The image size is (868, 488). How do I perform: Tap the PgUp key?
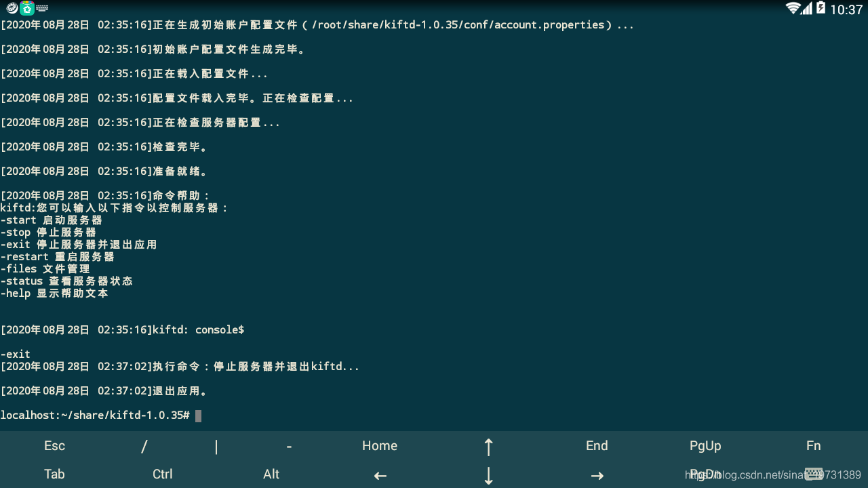pyautogui.click(x=705, y=445)
